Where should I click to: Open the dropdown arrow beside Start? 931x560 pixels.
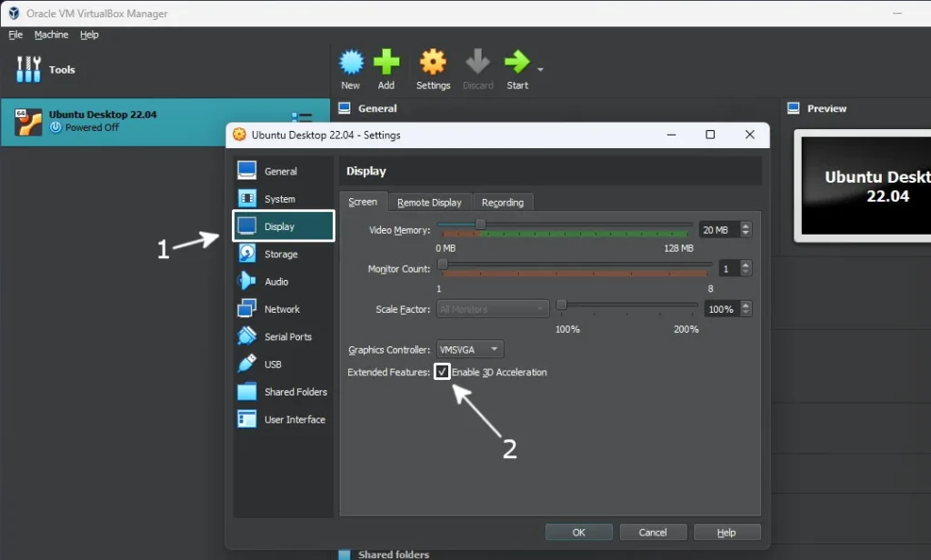tap(541, 69)
